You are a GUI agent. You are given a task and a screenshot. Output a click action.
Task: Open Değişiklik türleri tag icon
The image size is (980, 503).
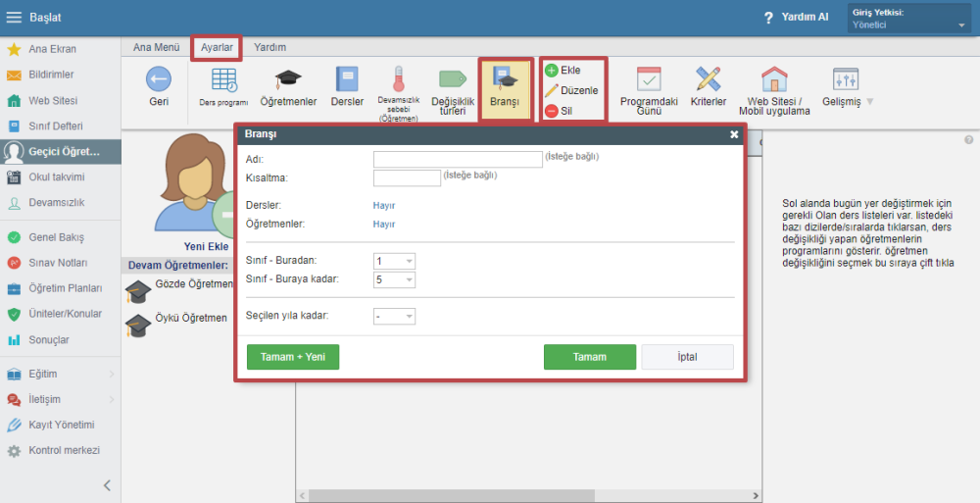tap(453, 91)
